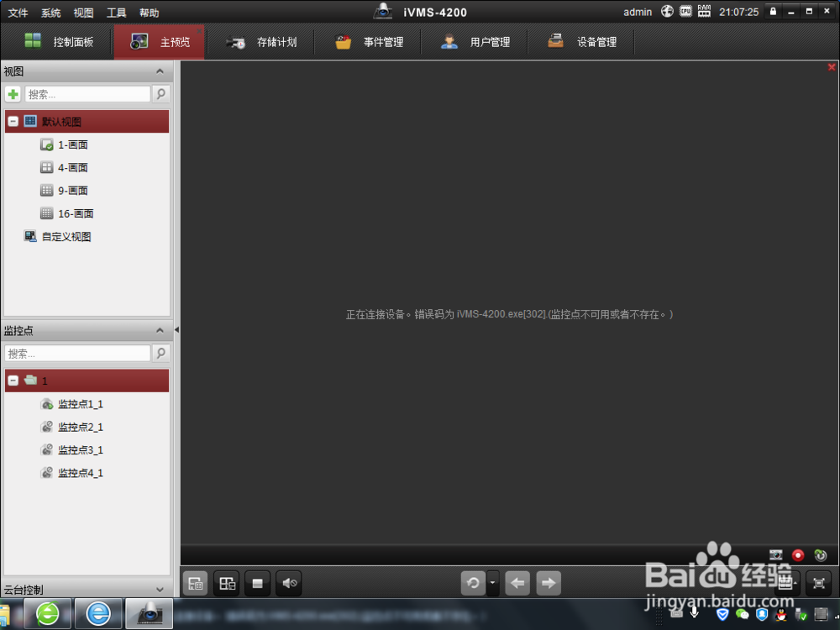Click the green plus add-view icon
Screen dimensions: 840x630
(13, 94)
